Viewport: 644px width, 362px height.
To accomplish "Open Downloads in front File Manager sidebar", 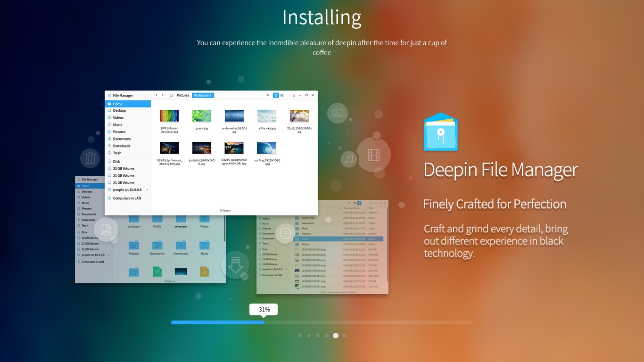I will (128, 146).
